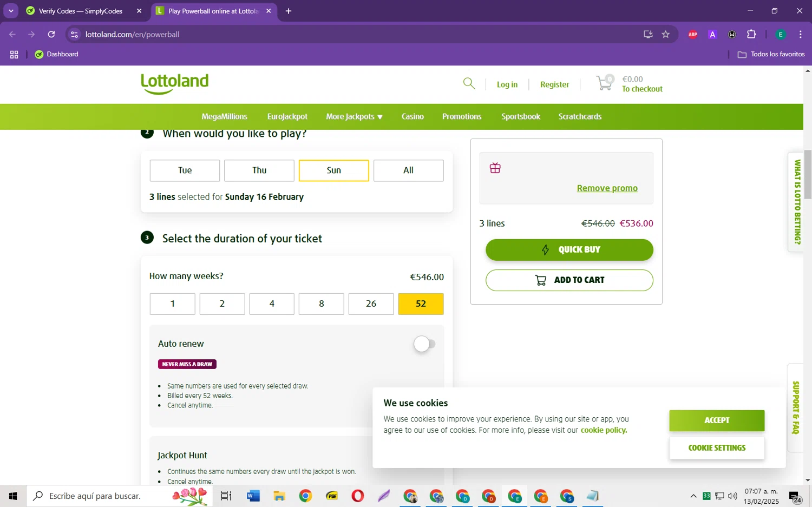The image size is (812, 507).
Task: Toggle the Auto renew switch
Action: click(424, 344)
